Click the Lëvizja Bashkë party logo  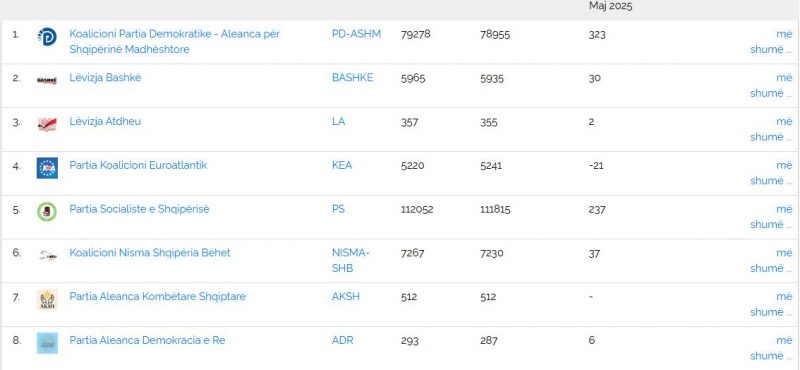pyautogui.click(x=47, y=81)
